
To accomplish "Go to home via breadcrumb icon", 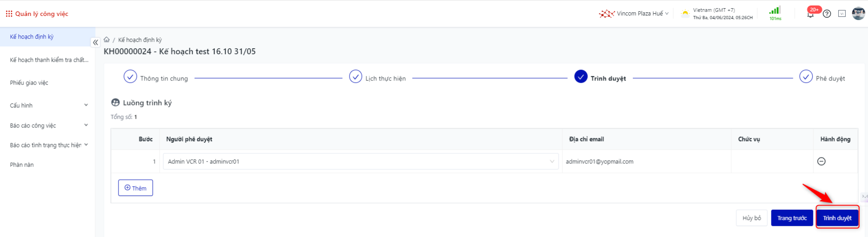I will pyautogui.click(x=107, y=40).
